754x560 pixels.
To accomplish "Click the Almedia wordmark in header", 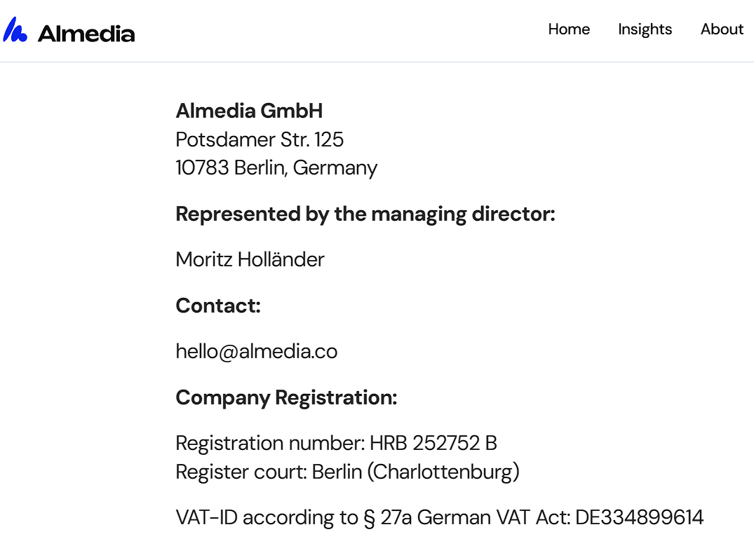I will (x=86, y=34).
